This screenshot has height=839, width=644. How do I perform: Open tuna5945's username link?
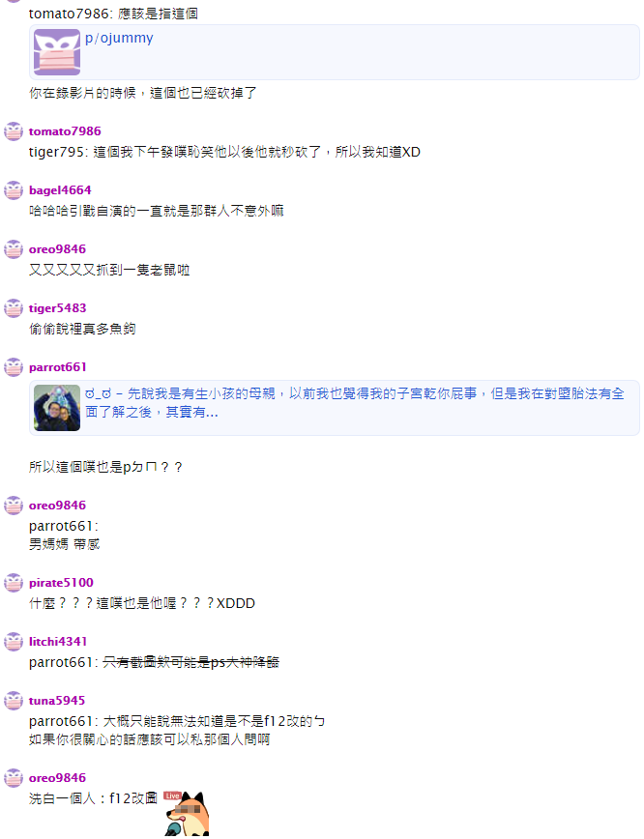(x=57, y=701)
